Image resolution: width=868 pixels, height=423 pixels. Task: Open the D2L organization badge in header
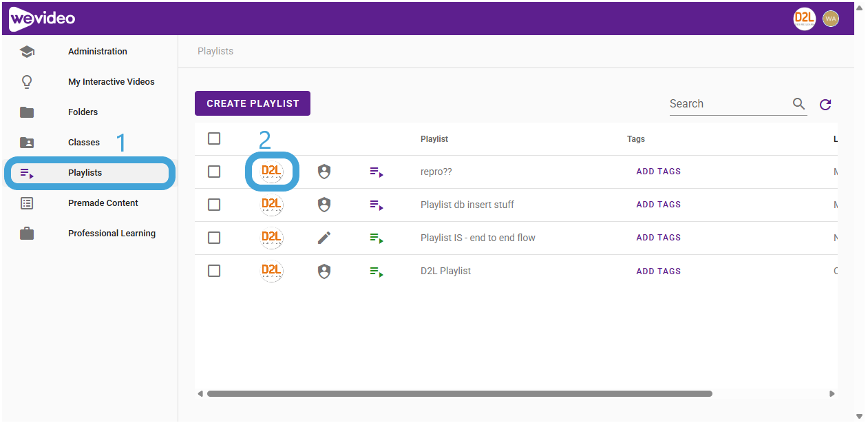[x=804, y=19]
